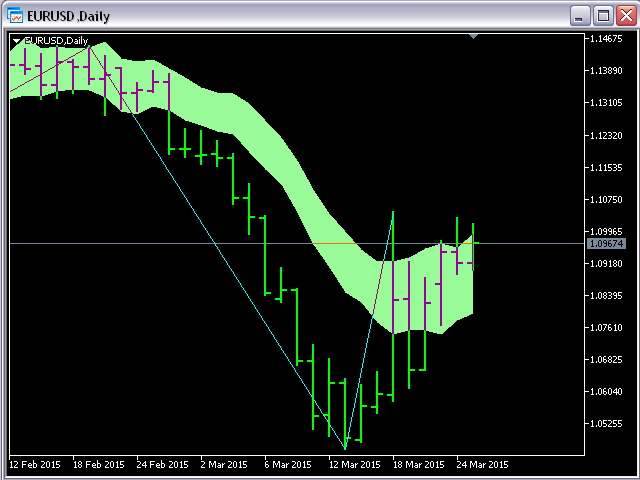Click the EURUSD chart window icon

coord(15,16)
